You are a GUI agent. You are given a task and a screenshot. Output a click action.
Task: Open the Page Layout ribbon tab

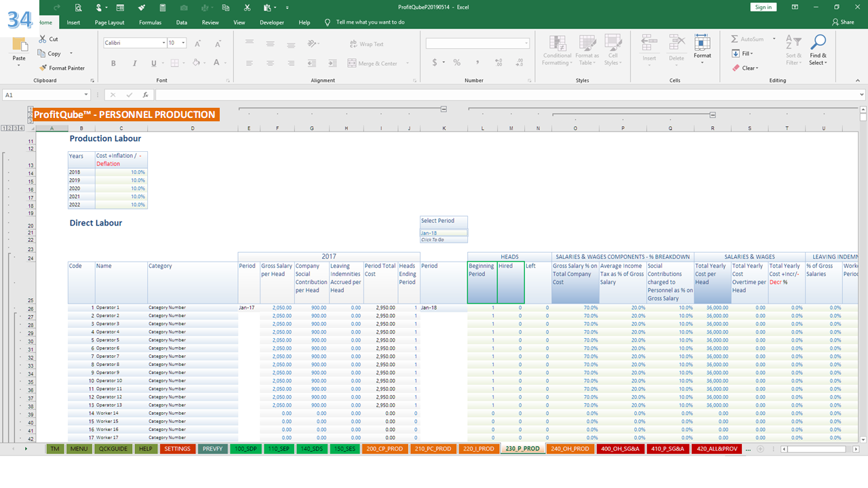coord(109,22)
